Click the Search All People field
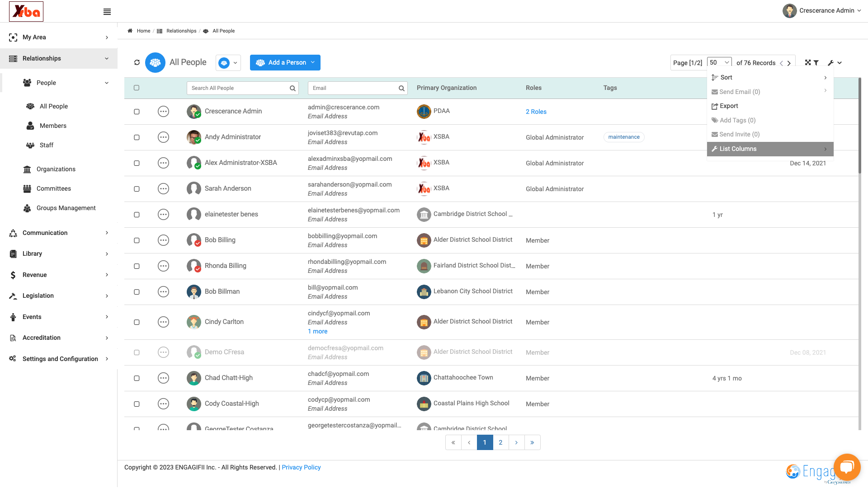Viewport: 868px width, 488px height. point(242,88)
